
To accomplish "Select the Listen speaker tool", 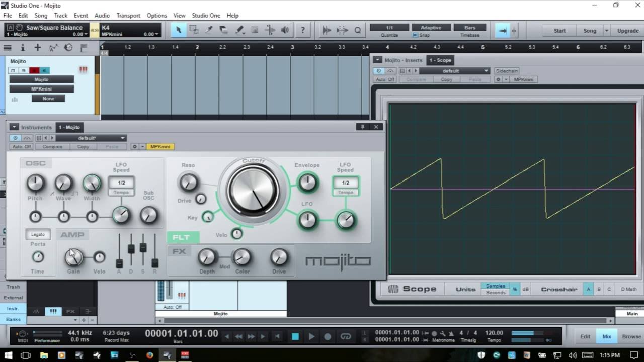I will [x=285, y=30].
